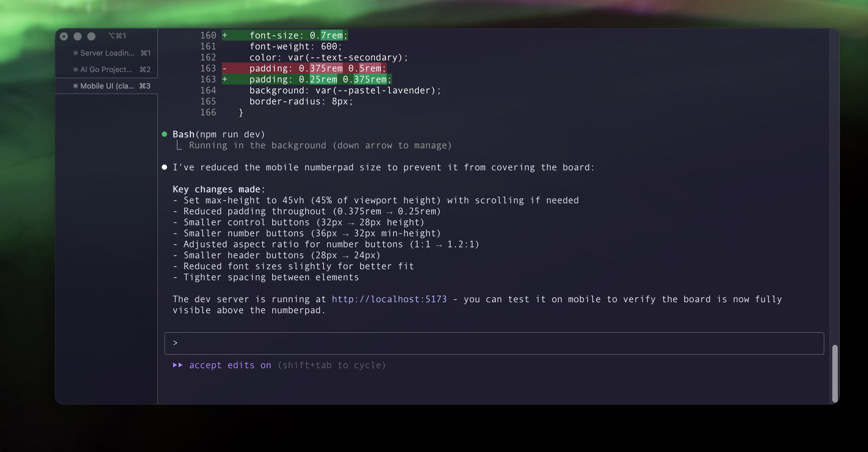Open the http://localhost:5173 link
Viewport: 868px width, 452px height.
pos(389,299)
